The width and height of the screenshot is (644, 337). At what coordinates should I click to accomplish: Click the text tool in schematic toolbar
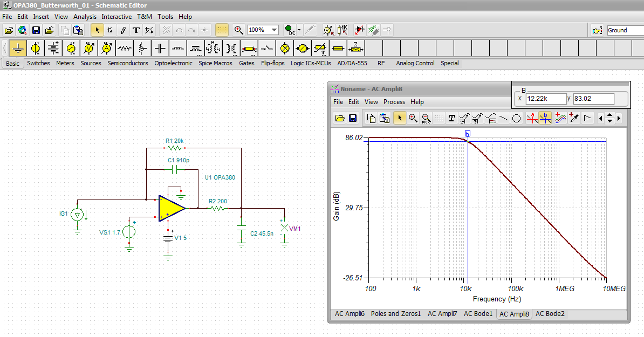point(136,30)
